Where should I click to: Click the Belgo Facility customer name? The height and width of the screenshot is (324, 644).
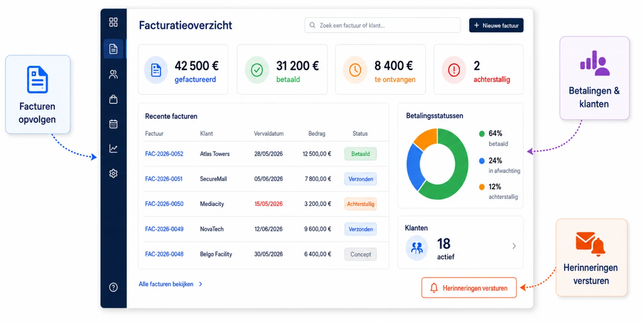(216, 254)
